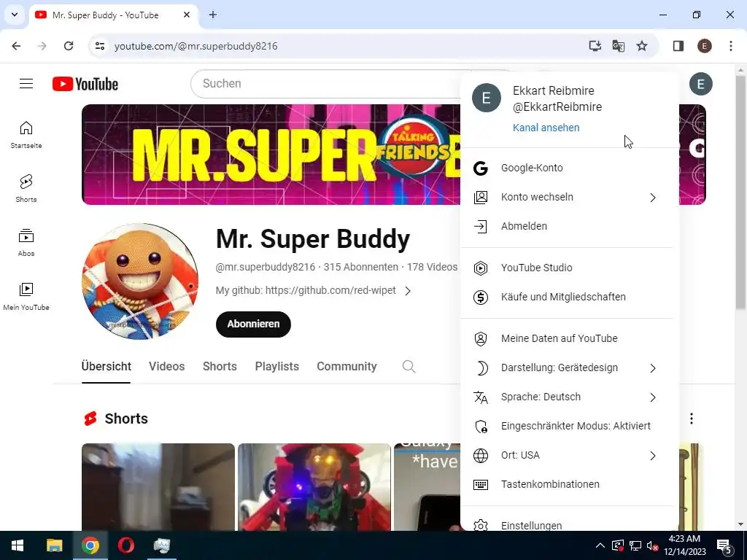This screenshot has width=747, height=560.
Task: Switch to the Community tab
Action: [347, 366]
